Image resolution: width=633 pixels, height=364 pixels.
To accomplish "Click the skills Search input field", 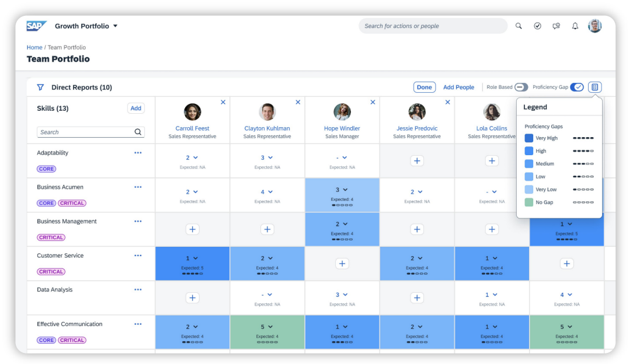I will [91, 132].
